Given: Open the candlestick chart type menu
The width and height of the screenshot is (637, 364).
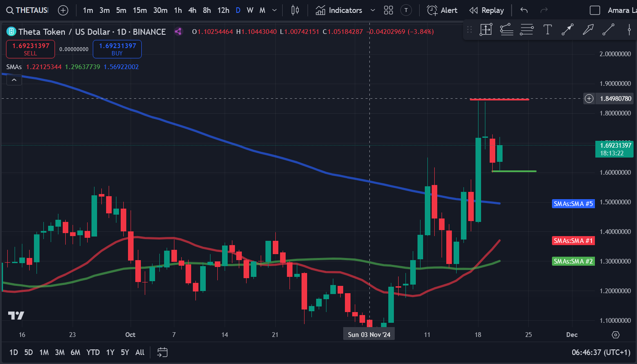Looking at the screenshot, I should tap(295, 10).
